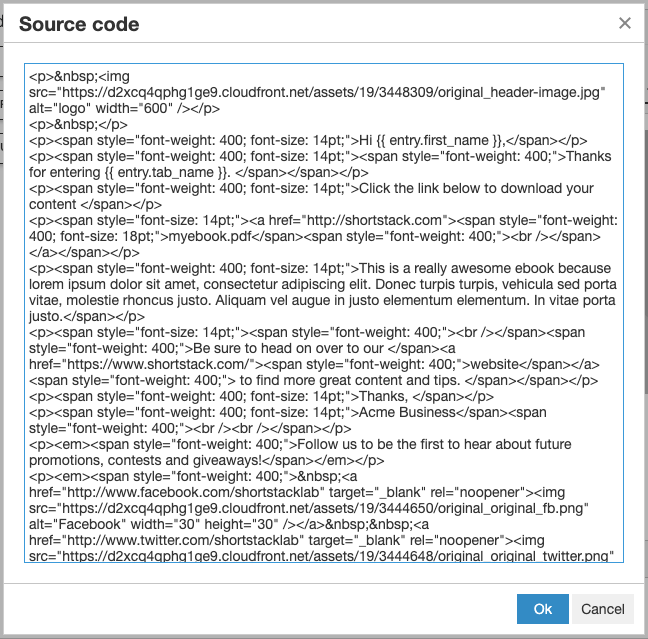Click the 'Source code' dialog title
Image resolution: width=648 pixels, height=639 pixels.
(x=79, y=24)
